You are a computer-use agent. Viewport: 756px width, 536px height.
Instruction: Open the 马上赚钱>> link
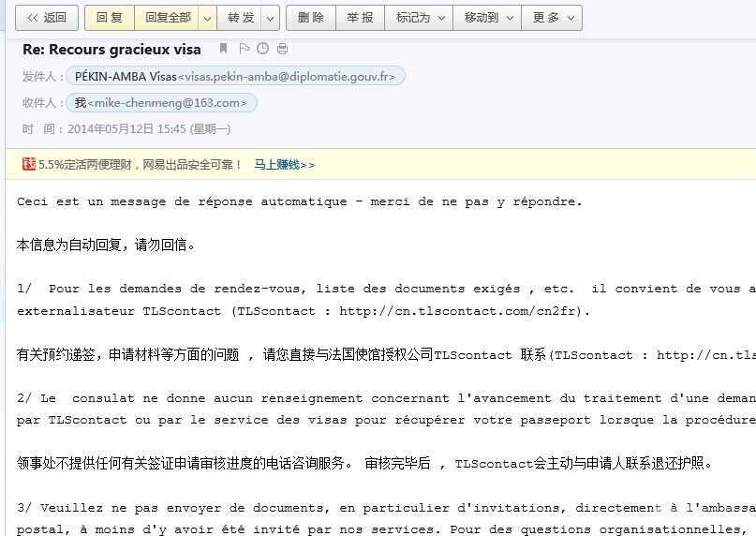[x=285, y=165]
